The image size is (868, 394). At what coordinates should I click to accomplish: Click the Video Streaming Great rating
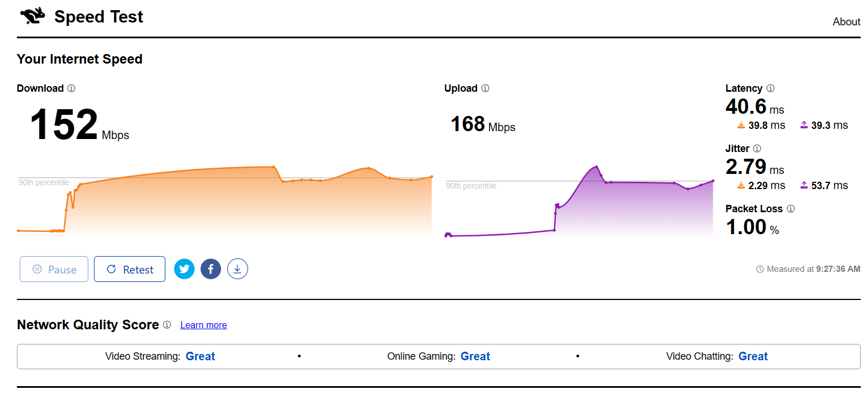click(200, 356)
